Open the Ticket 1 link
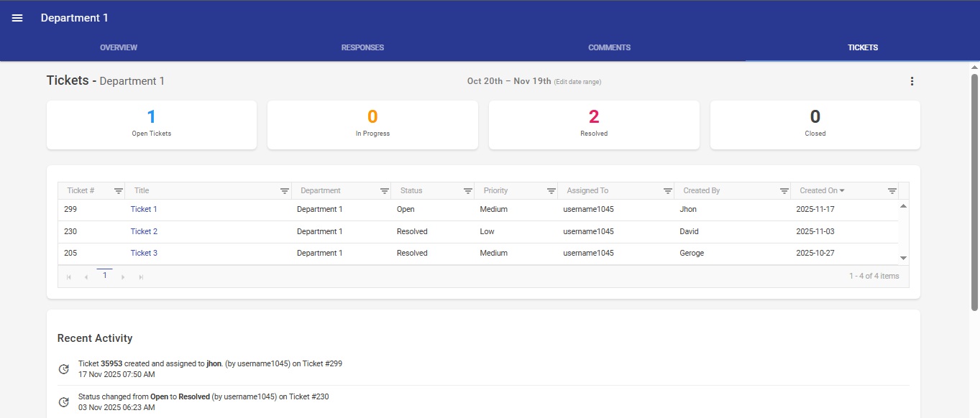 [x=144, y=210]
